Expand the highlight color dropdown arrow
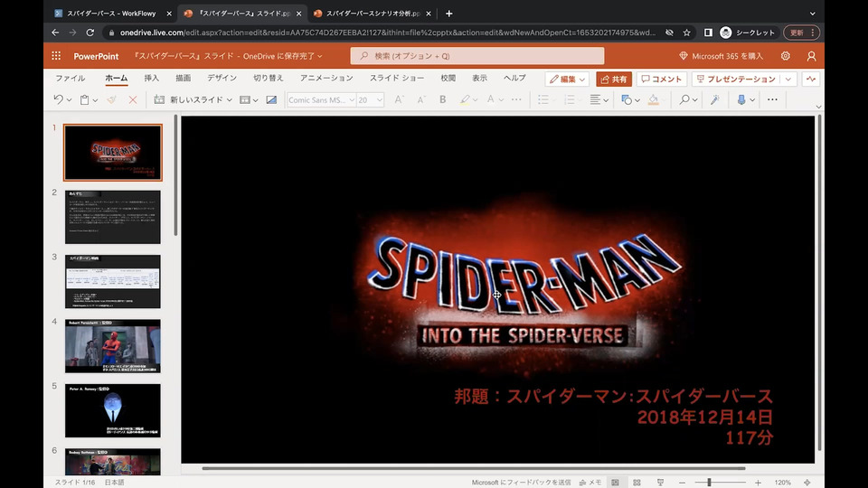This screenshot has height=488, width=868. tap(475, 100)
